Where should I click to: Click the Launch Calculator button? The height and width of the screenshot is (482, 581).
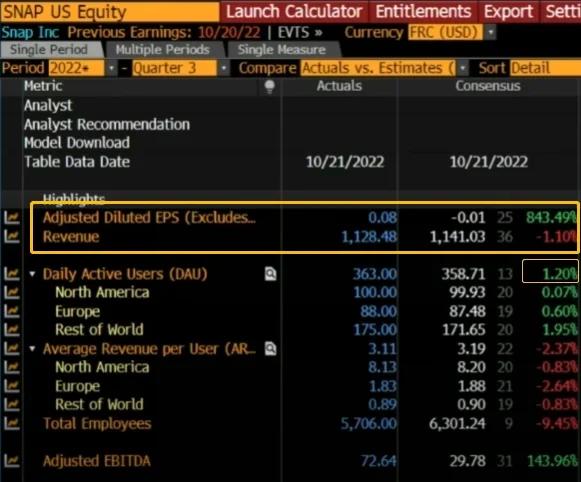(x=294, y=11)
